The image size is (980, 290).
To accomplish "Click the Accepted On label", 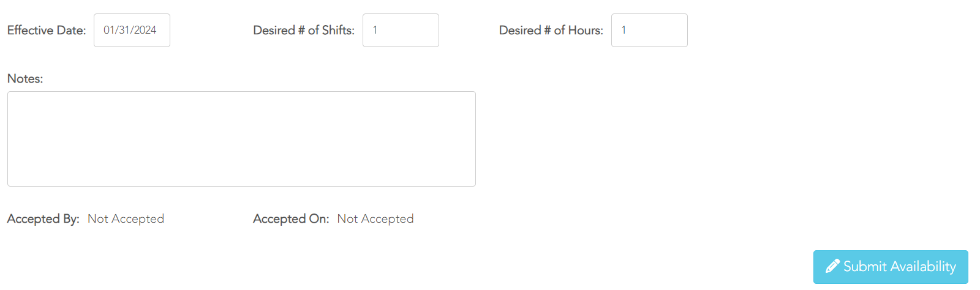I will [291, 219].
